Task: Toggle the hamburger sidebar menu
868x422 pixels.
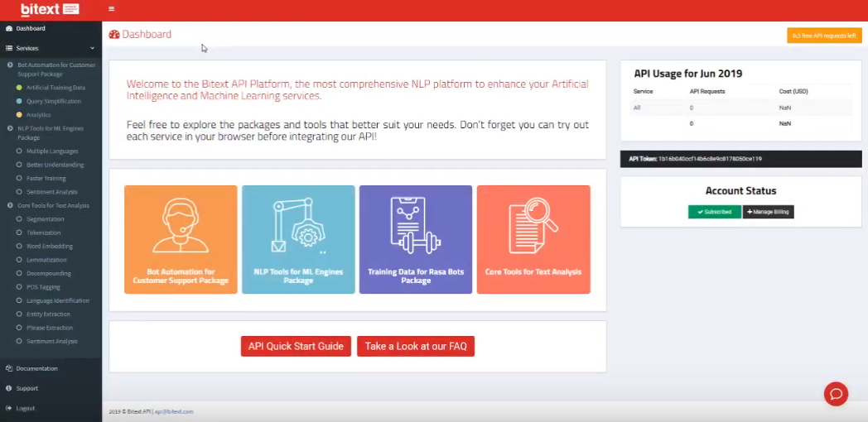Action: tap(111, 9)
